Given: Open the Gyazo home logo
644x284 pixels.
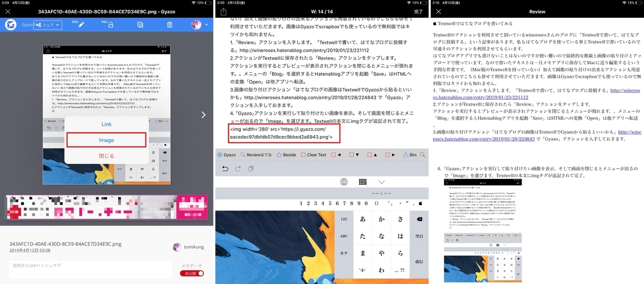Looking at the screenshot, I should tap(10, 25).
